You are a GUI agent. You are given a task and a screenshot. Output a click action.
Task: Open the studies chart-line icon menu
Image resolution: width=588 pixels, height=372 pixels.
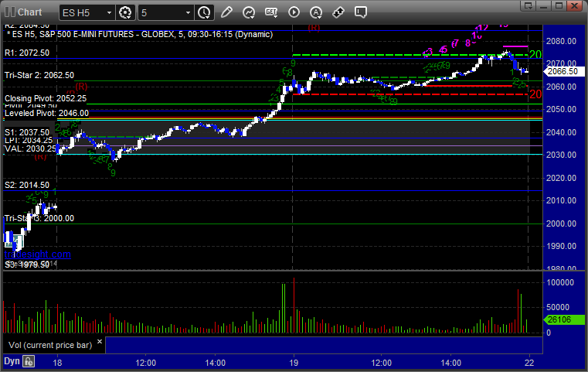(x=249, y=12)
